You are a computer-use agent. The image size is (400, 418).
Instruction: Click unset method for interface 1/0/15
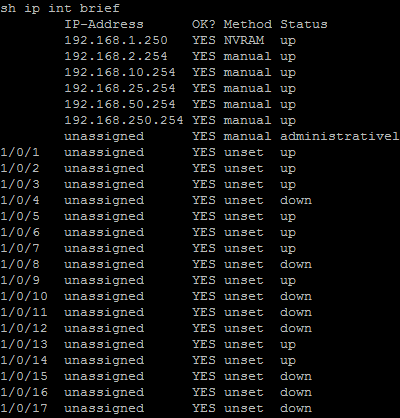pos(244,376)
